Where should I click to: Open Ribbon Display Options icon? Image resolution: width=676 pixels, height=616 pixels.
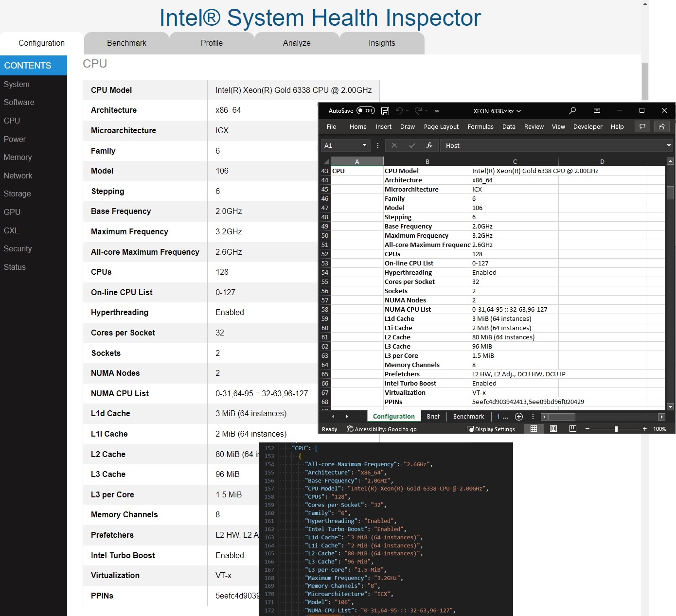tap(597, 110)
